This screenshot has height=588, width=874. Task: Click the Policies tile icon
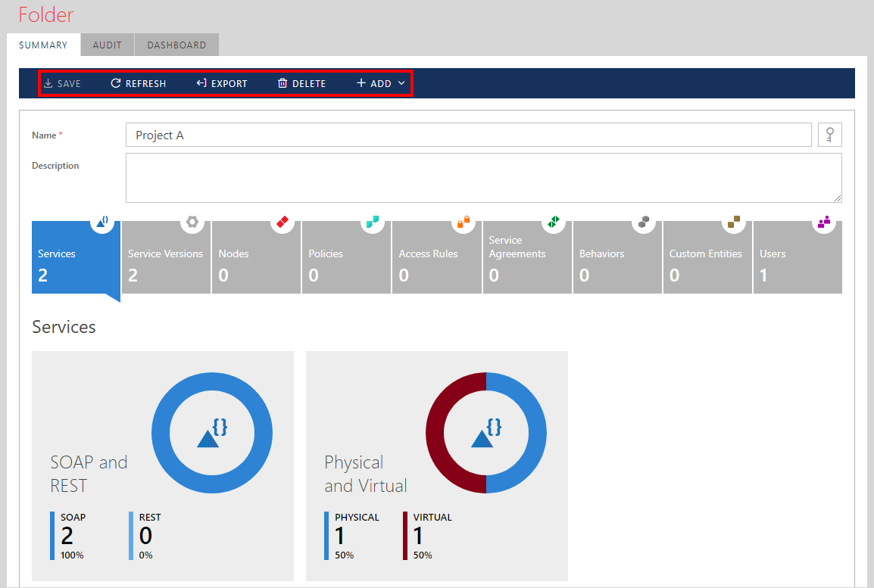(x=373, y=222)
